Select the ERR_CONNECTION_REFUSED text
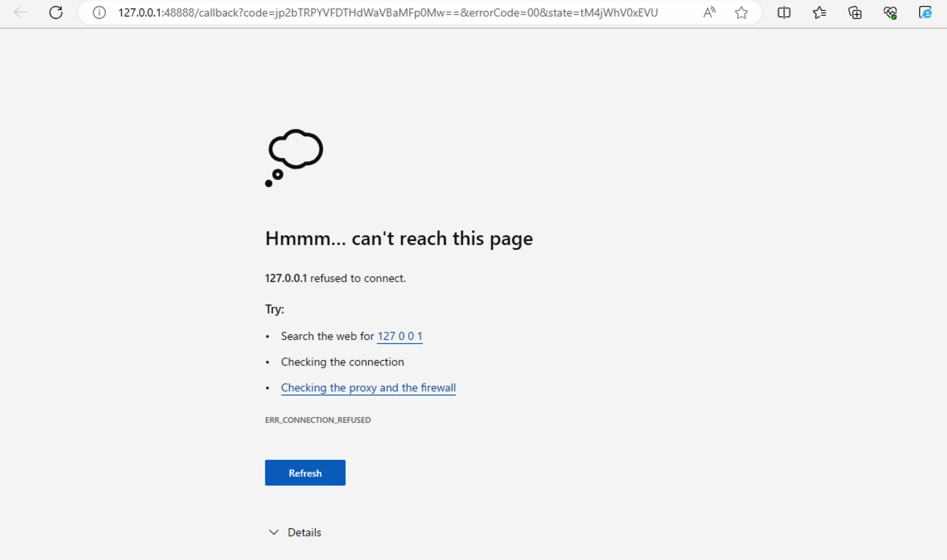The image size is (947, 560). [318, 420]
